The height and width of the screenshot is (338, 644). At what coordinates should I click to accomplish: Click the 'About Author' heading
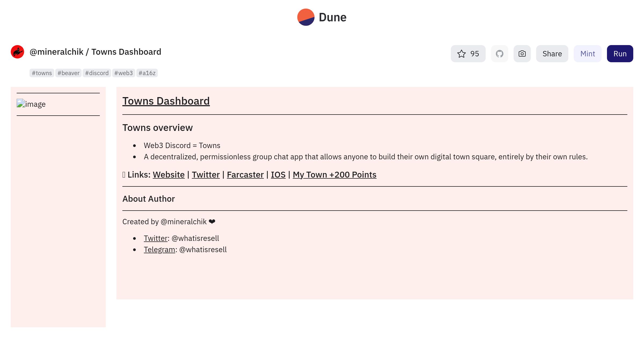click(x=149, y=199)
